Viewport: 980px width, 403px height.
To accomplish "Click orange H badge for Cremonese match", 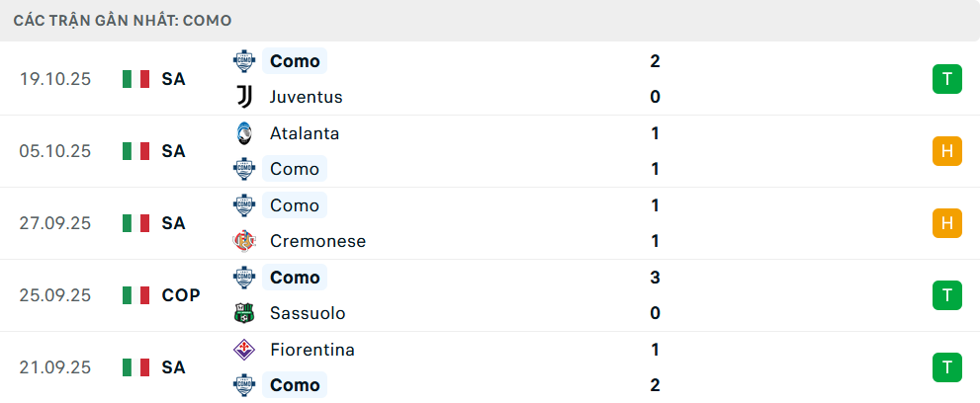I will point(946,223).
